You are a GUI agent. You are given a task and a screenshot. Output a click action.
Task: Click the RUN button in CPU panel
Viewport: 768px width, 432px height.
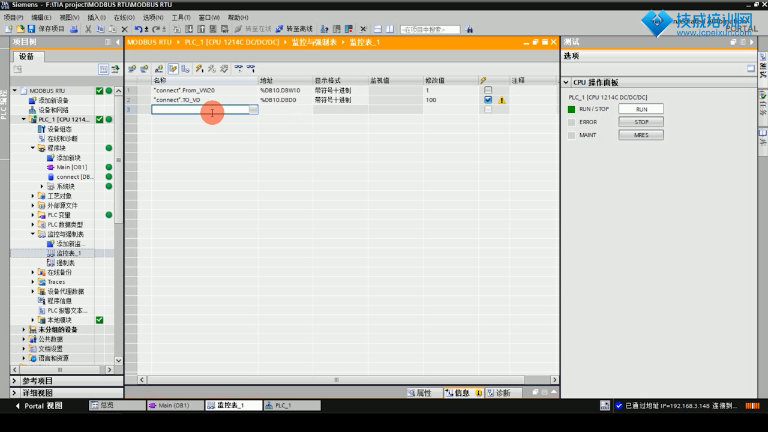tap(641, 109)
